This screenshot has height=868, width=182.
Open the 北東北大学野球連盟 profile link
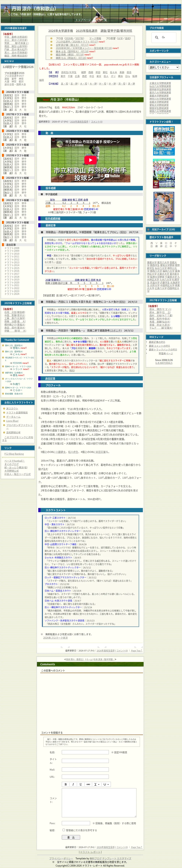pos(160,83)
